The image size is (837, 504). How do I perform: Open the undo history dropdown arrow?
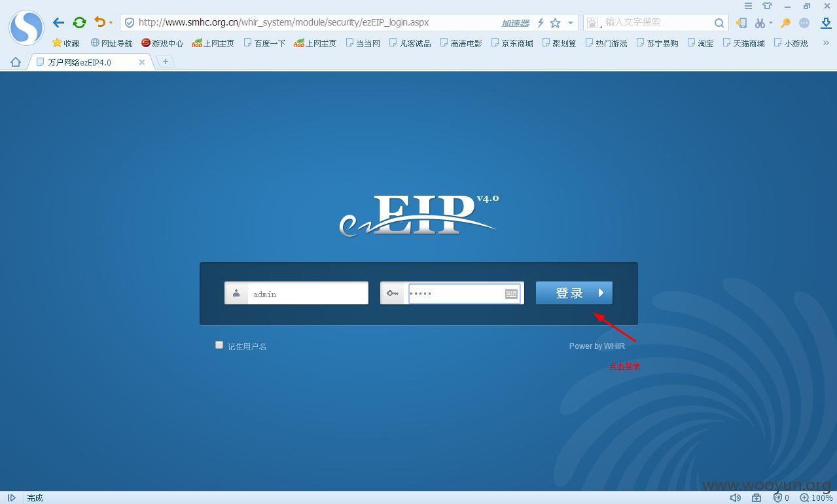111,23
